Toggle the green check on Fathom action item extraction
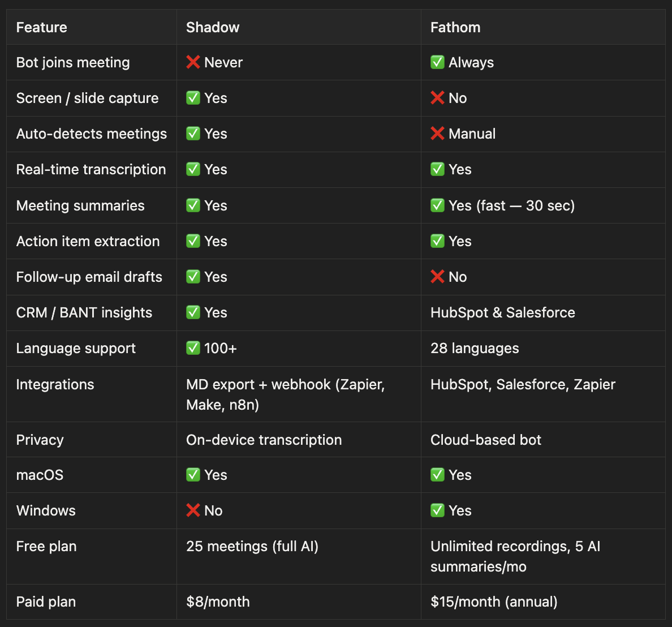Screen dimensions: 672x627 [x=437, y=241]
